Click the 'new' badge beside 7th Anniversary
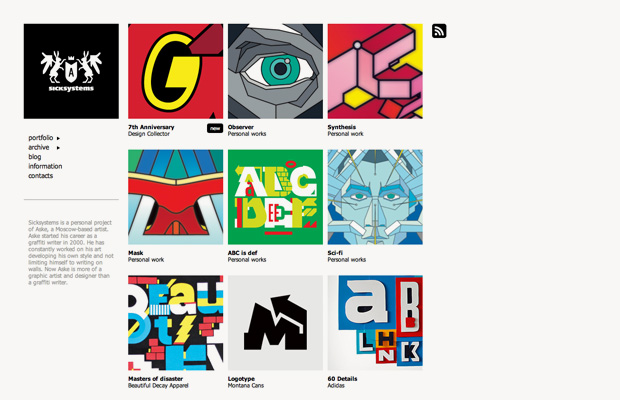 coord(215,128)
